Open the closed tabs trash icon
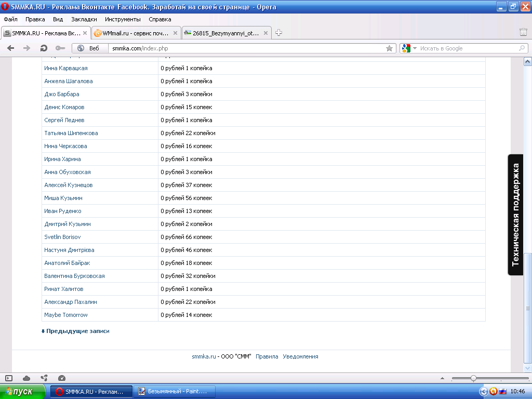Screen dimensions: 532x399 (523, 32)
